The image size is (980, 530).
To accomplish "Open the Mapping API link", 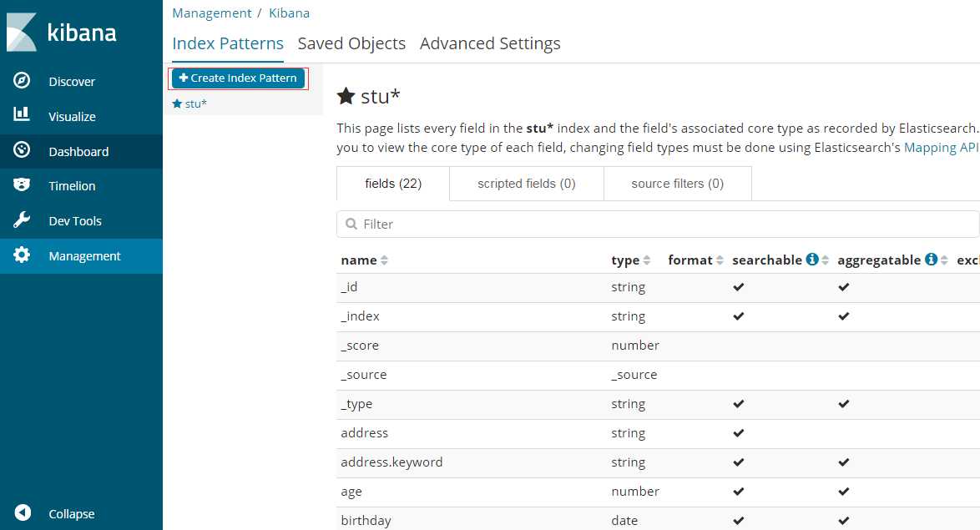I will [941, 148].
